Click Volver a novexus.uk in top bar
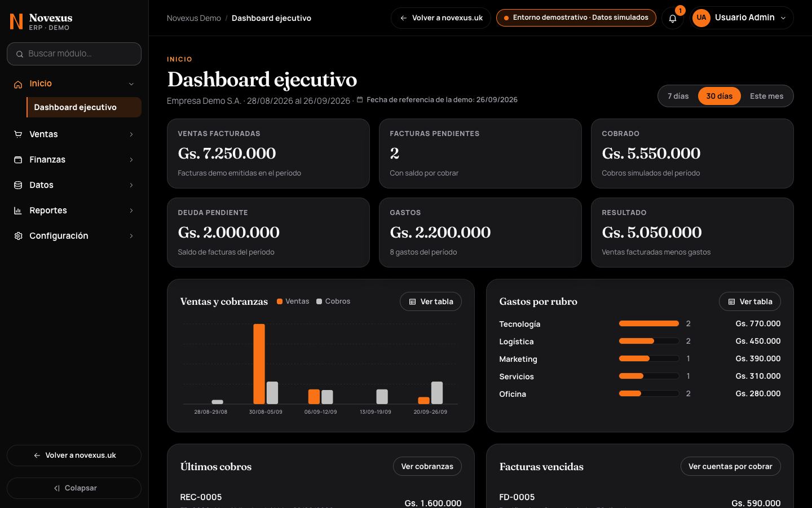812x508 pixels. pyautogui.click(x=441, y=18)
